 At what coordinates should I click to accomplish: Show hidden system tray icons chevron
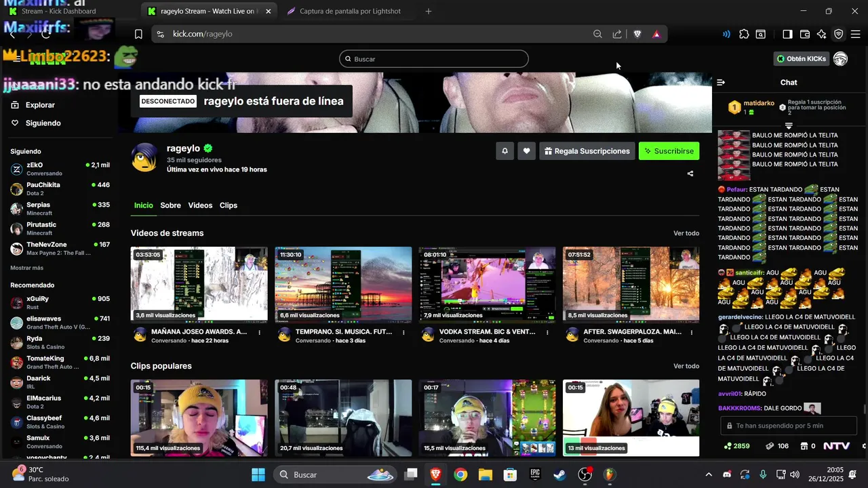709,474
